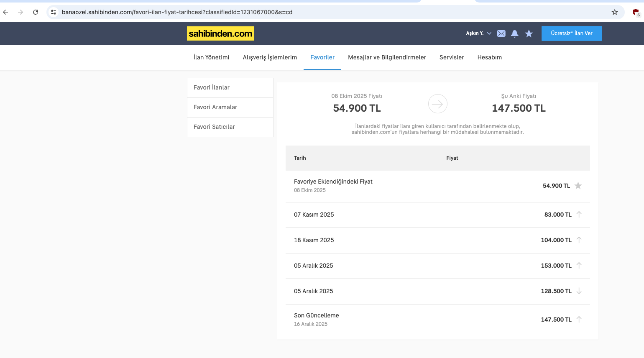Click up arrow beside 153.000 TL

coord(579,266)
